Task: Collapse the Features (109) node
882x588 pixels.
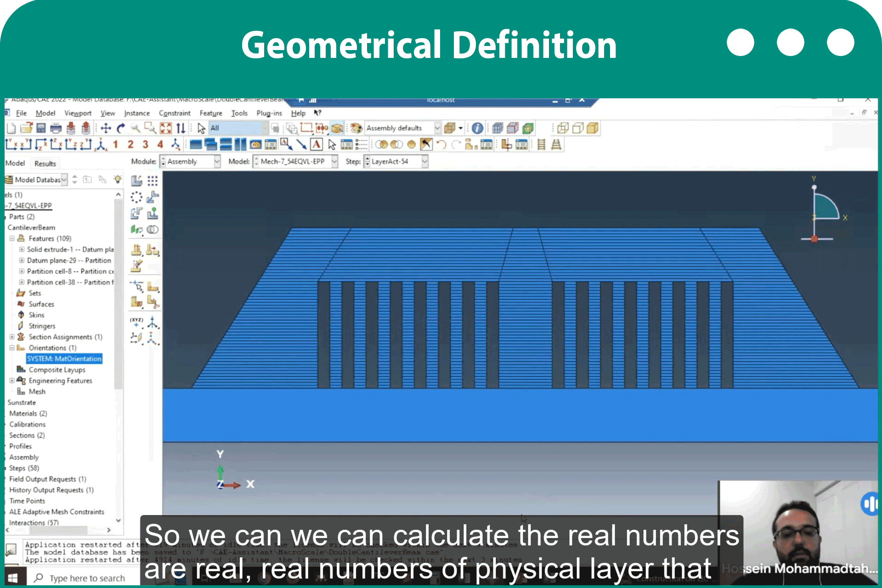Action: coord(12,238)
